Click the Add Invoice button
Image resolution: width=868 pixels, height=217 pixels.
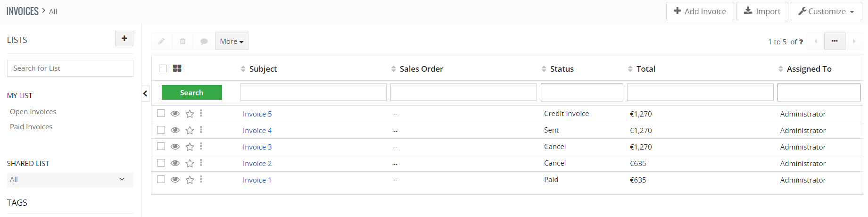(700, 11)
